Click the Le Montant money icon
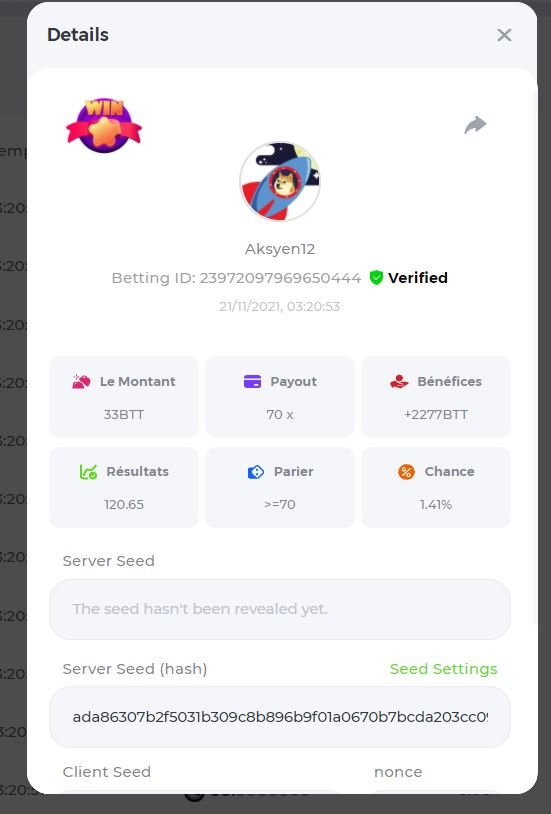 (81, 382)
